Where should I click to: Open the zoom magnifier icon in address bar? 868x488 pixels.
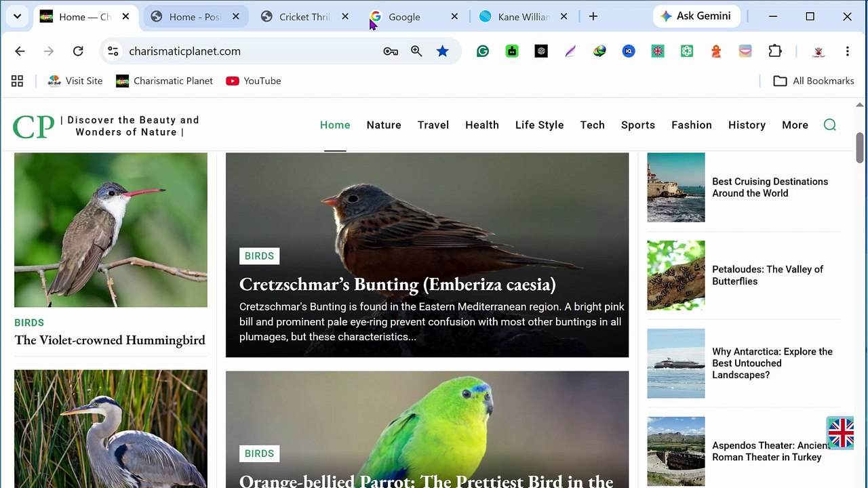(x=416, y=51)
